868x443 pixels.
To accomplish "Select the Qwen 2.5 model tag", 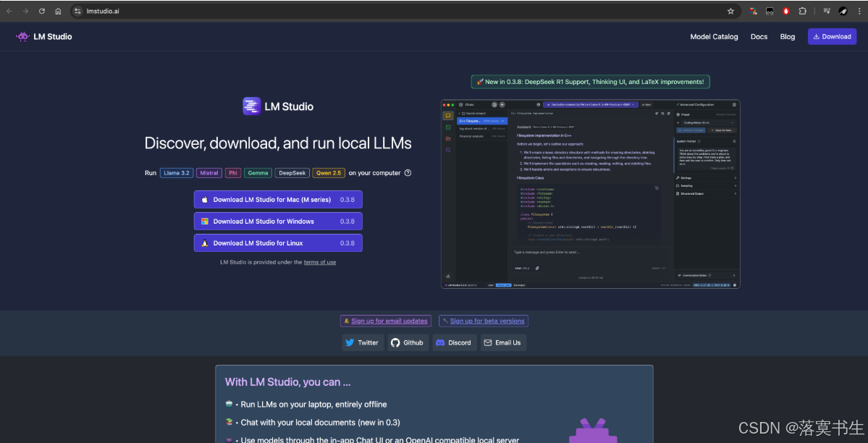I will click(329, 173).
